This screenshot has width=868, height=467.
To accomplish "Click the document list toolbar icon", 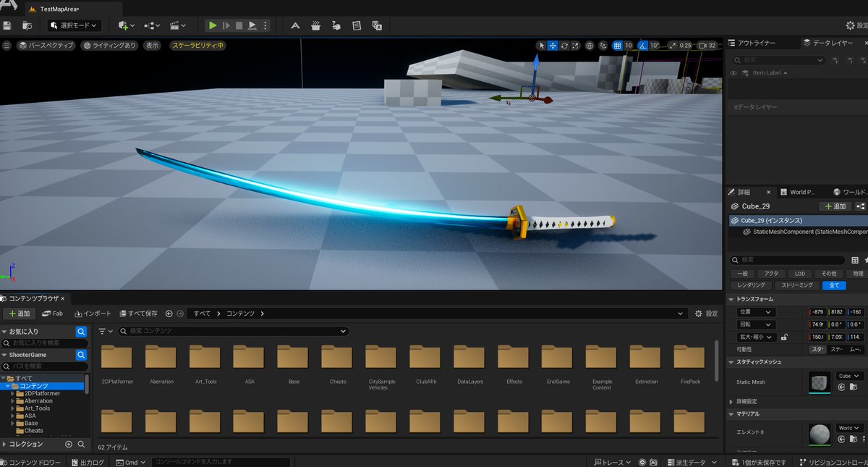I will click(x=356, y=25).
